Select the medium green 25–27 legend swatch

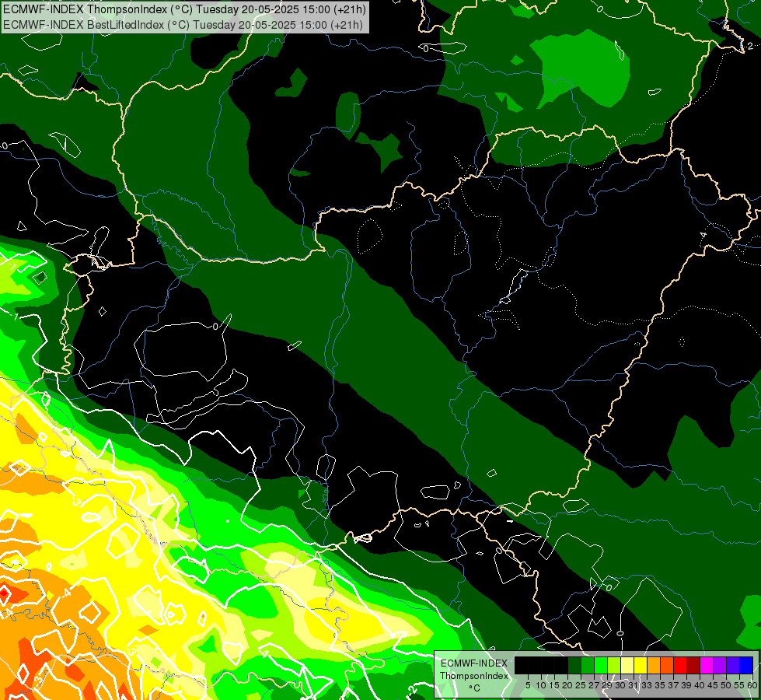[588, 665]
